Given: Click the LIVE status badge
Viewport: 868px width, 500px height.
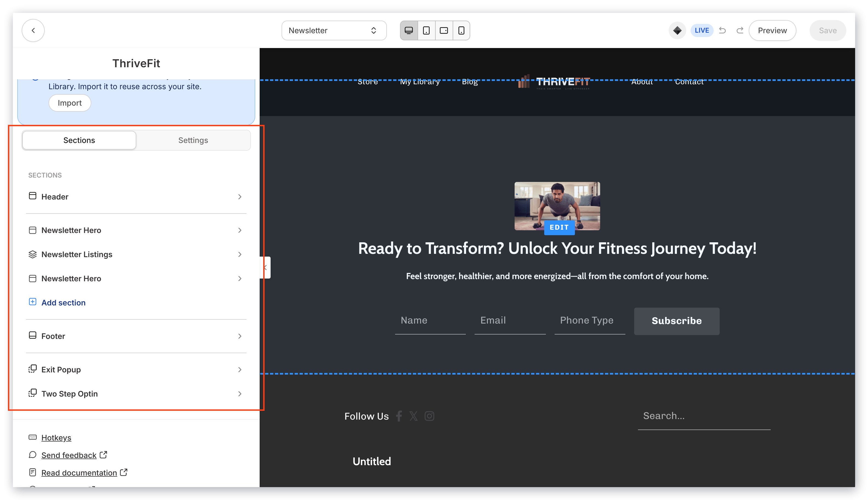Looking at the screenshot, I should 702,30.
